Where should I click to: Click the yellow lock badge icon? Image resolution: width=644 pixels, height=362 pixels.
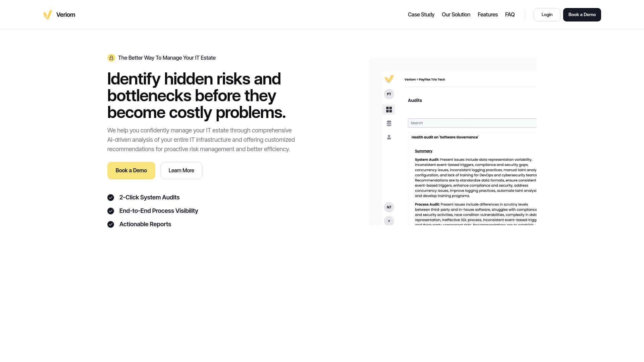(x=111, y=58)
